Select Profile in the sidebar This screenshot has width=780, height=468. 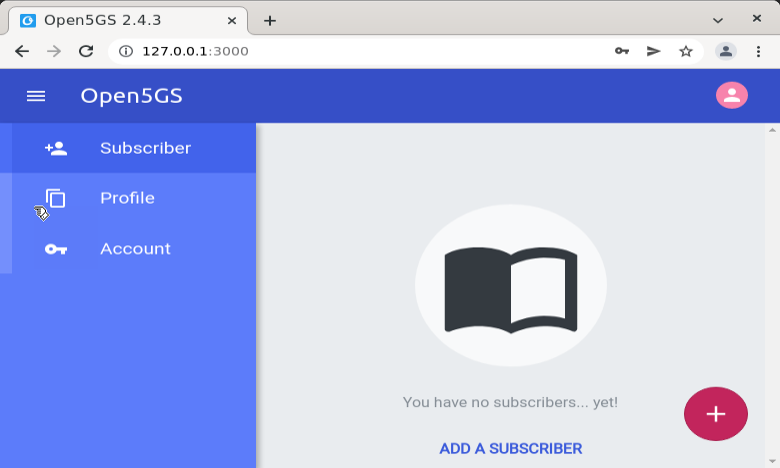point(128,198)
